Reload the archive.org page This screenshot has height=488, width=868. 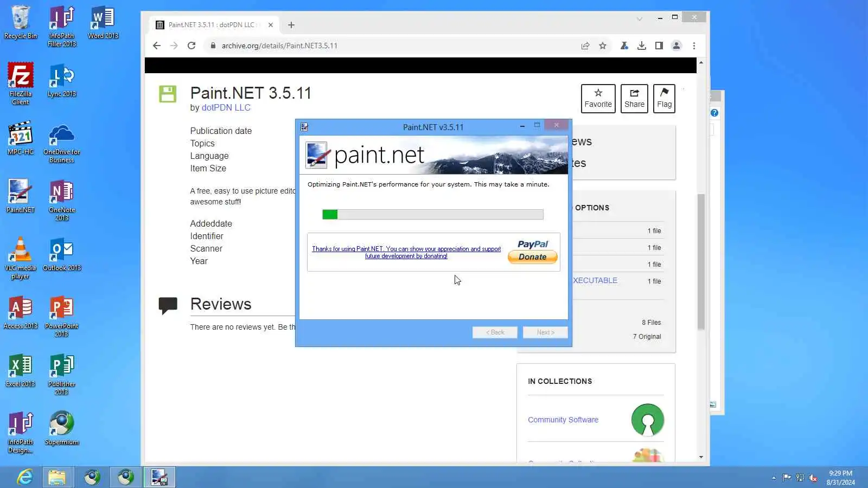click(x=192, y=46)
